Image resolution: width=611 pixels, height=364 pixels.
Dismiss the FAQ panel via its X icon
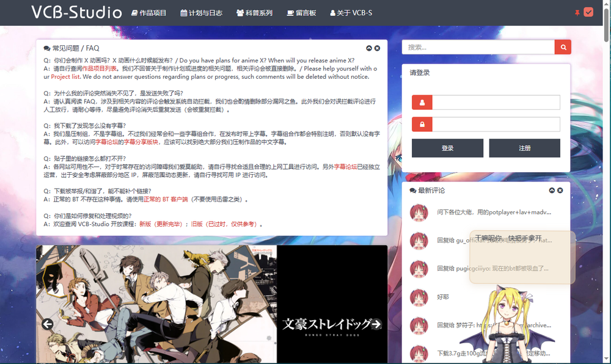click(x=377, y=48)
